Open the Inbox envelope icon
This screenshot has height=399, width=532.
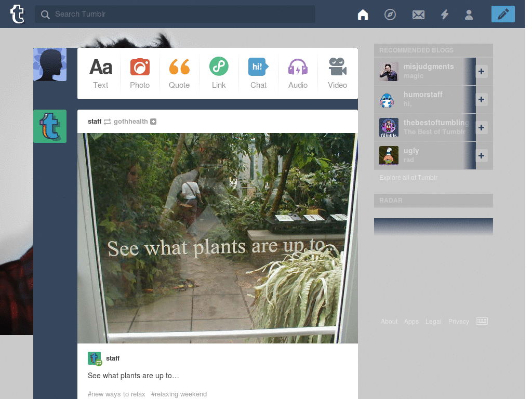418,15
